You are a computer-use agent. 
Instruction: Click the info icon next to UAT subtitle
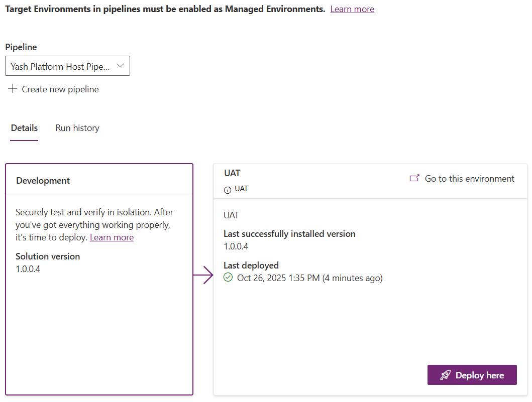click(x=228, y=190)
